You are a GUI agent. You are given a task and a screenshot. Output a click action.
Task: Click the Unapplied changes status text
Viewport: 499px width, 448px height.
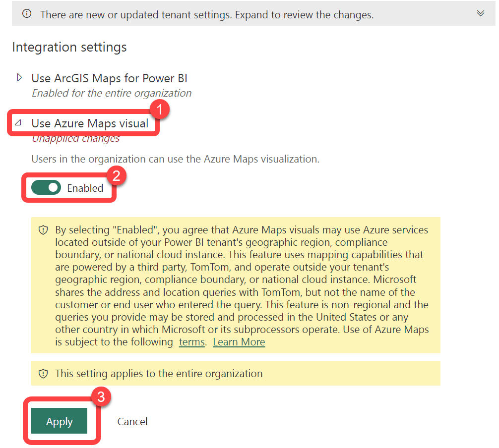(x=76, y=139)
